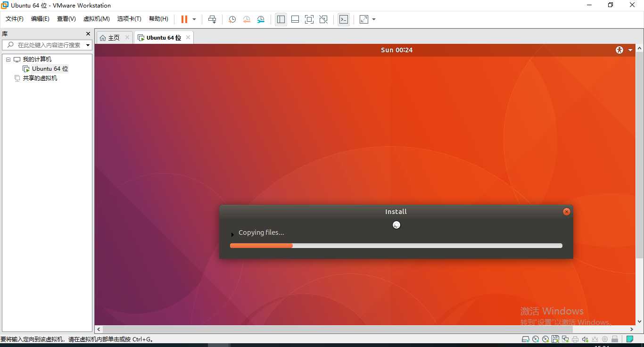644x347 pixels.
Task: Open the 查看(V) menu
Action: [x=66, y=19]
